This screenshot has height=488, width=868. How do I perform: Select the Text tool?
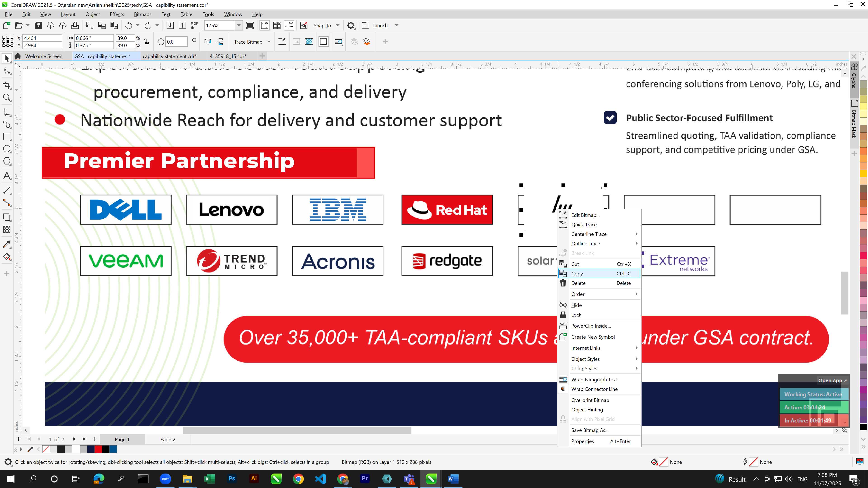(7, 176)
